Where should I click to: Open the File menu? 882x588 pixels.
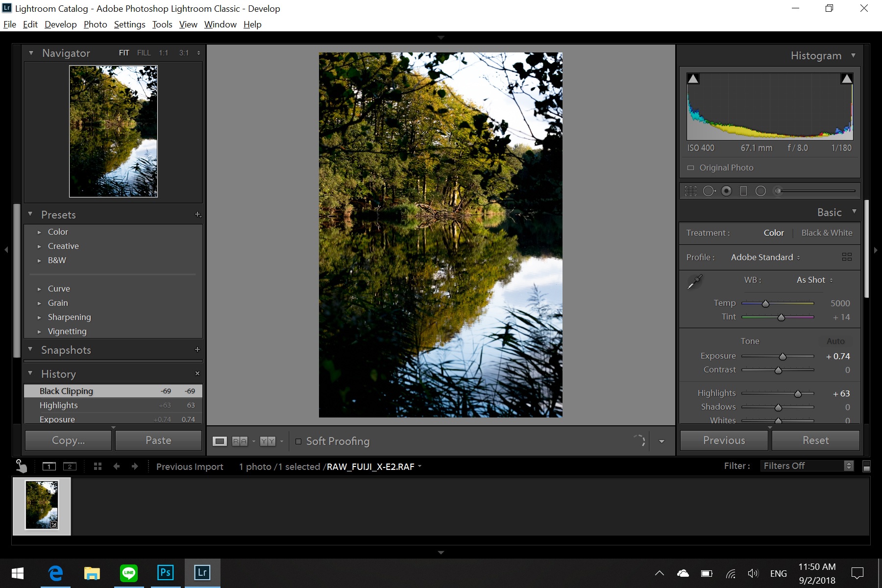[9, 24]
